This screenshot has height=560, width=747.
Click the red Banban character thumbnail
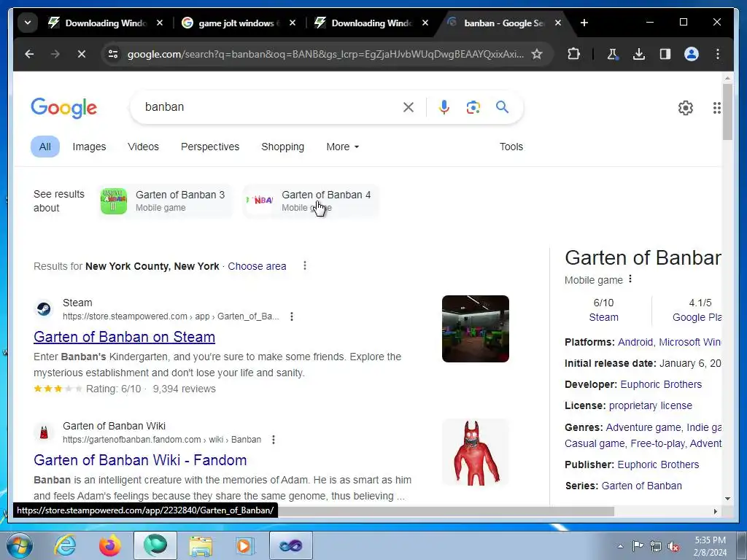coord(476,452)
